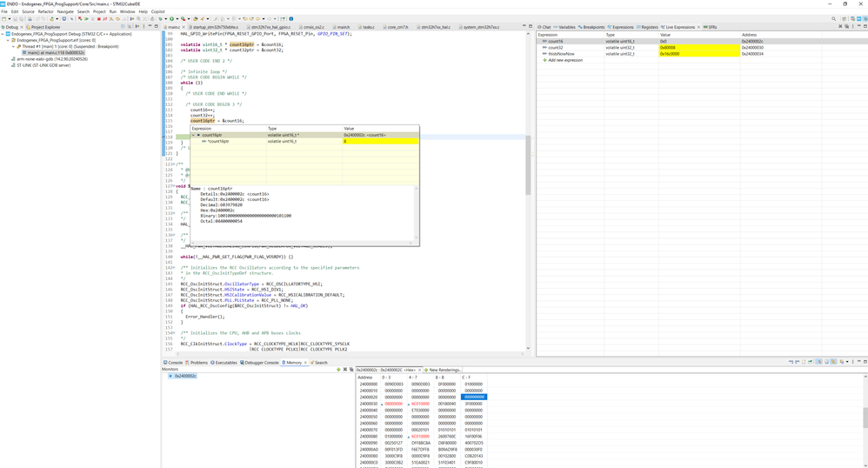The width and height of the screenshot is (868, 468).
Task: Open the Console tab
Action: pos(173,363)
